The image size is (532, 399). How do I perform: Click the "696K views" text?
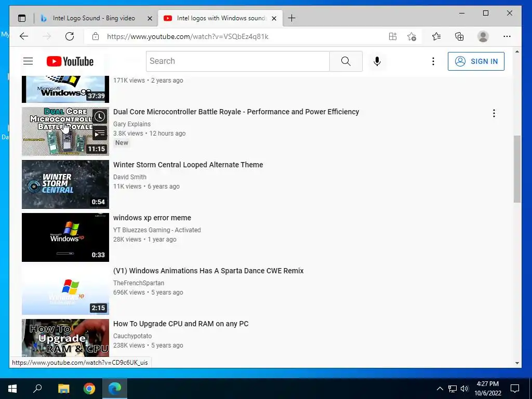(x=129, y=292)
